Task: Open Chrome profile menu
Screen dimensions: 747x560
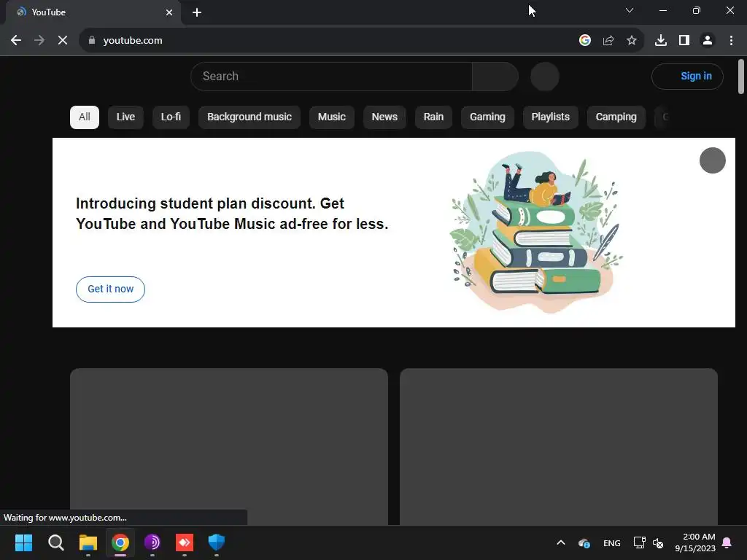Action: [708, 41]
